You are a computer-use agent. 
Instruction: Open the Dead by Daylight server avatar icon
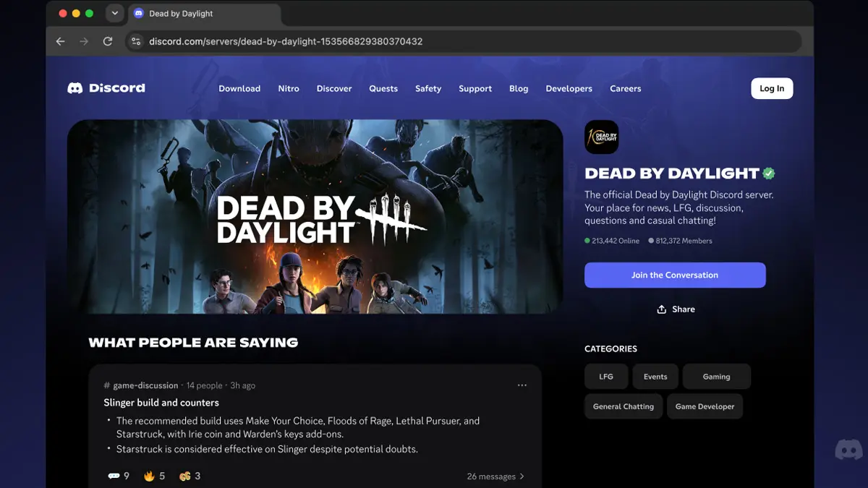[x=601, y=137]
